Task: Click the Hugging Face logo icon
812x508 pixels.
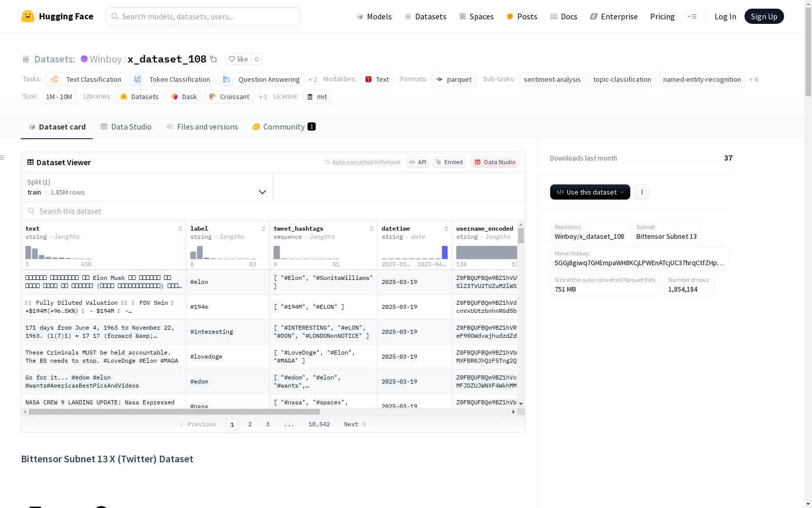Action: 28,16
